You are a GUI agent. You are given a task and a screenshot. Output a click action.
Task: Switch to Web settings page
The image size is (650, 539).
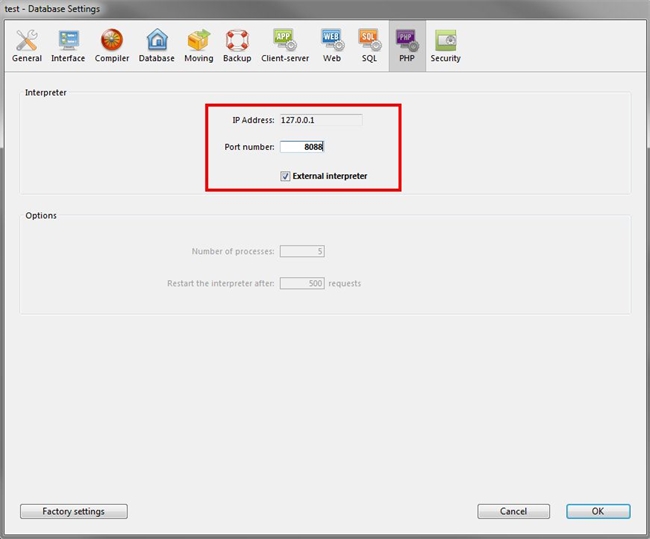[x=332, y=45]
